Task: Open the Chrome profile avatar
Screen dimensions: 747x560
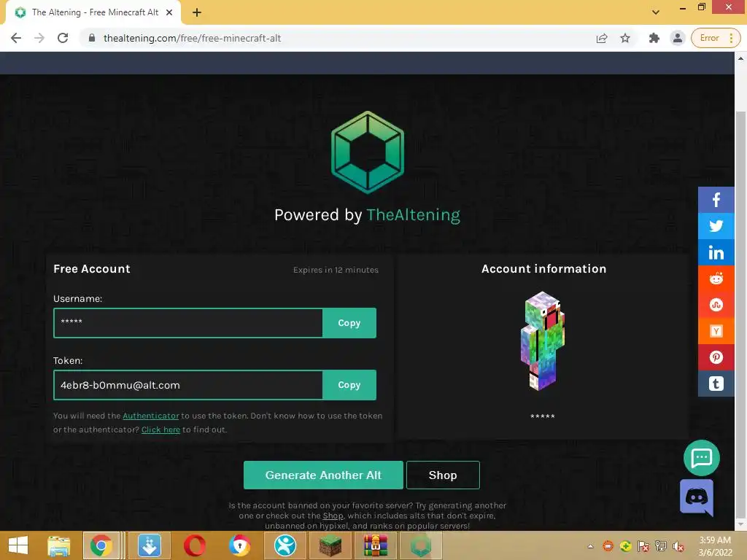Action: (x=678, y=38)
